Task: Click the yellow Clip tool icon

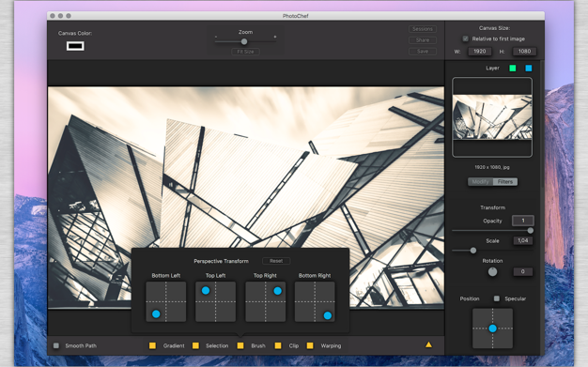Action: (x=278, y=345)
